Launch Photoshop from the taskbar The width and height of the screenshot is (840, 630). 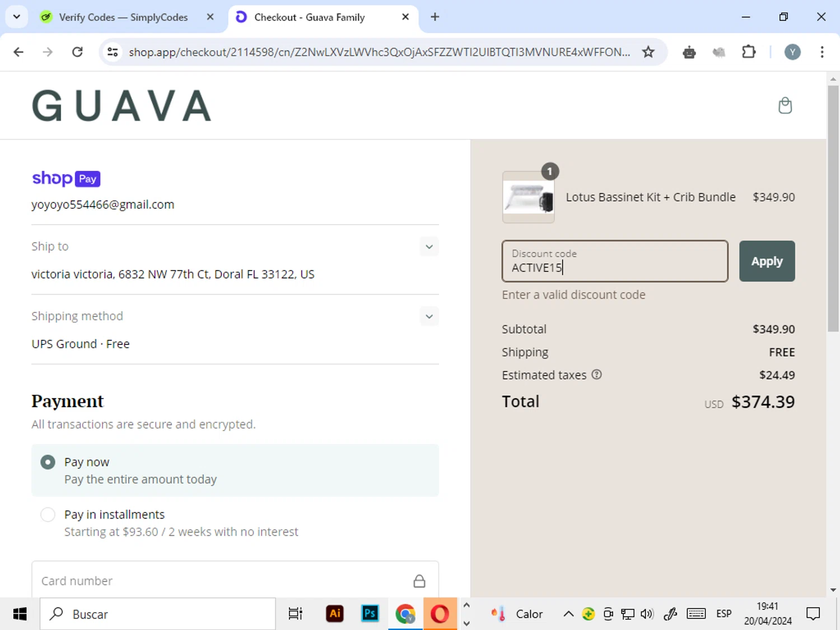tap(370, 614)
